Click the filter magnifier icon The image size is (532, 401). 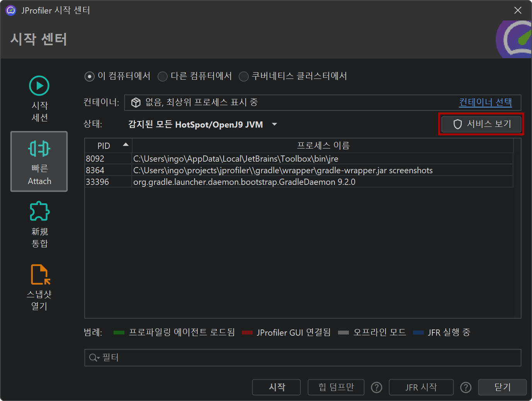93,358
